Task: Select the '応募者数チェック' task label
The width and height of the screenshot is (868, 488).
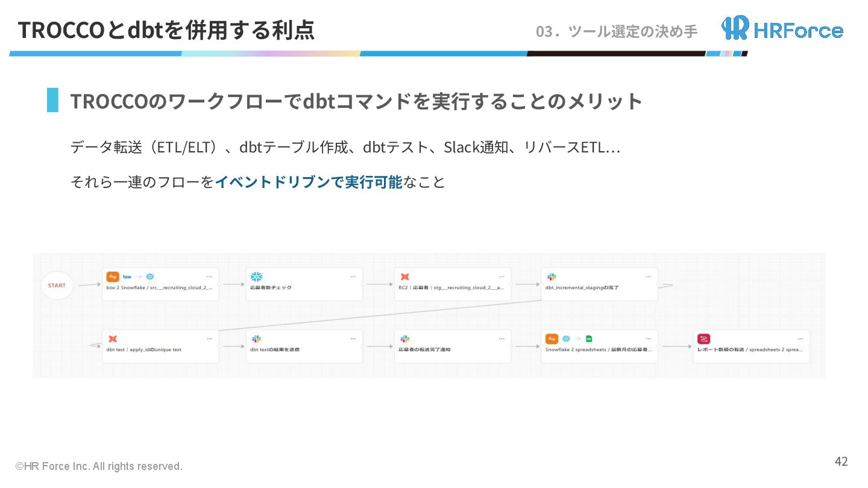Action: (271, 288)
